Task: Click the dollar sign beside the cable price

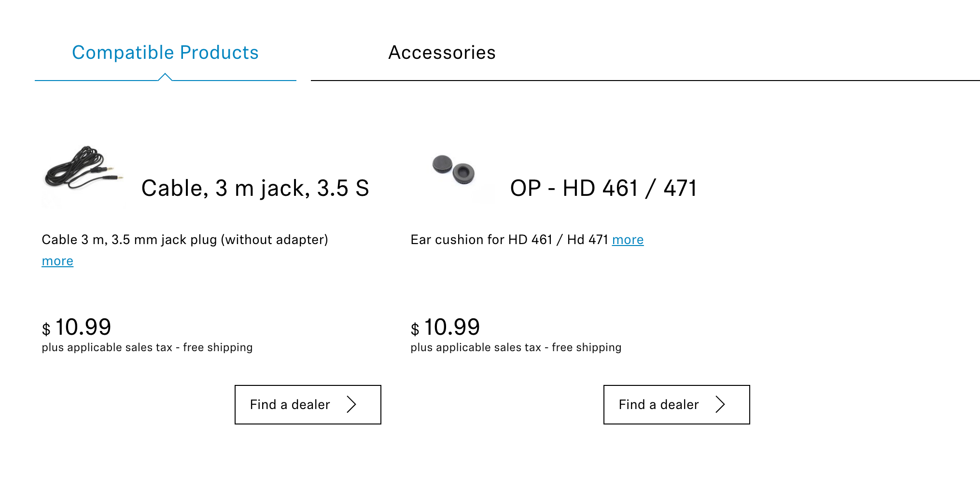Action: pyautogui.click(x=46, y=329)
